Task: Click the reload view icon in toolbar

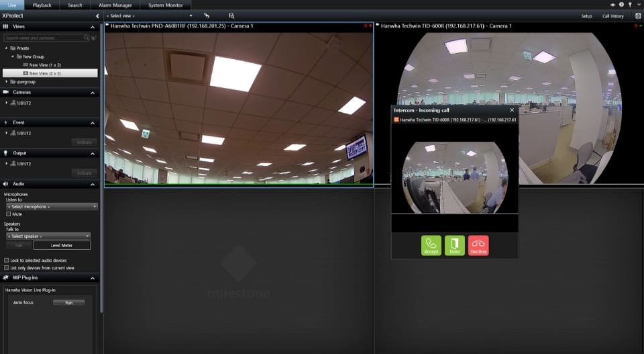Action: 207,15
